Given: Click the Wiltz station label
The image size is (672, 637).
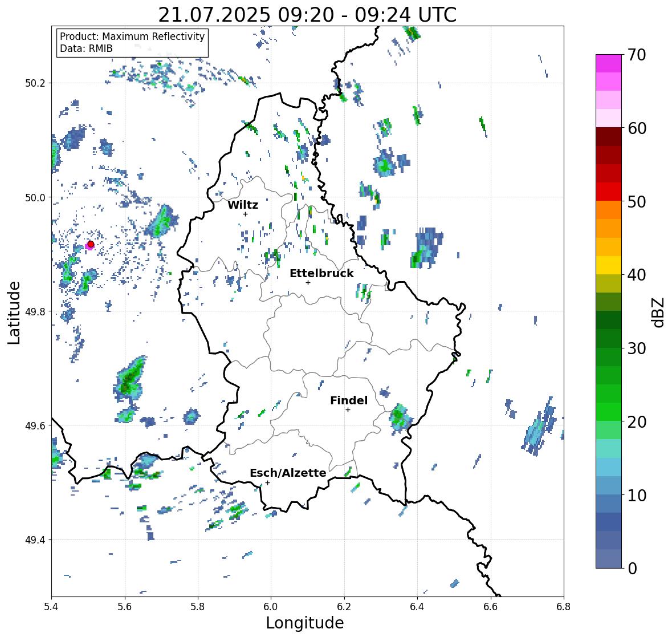Looking at the screenshot, I should 243,205.
